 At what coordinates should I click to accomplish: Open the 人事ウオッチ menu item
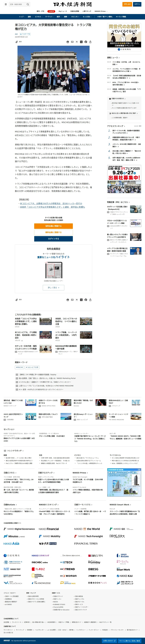tap(87, 11)
